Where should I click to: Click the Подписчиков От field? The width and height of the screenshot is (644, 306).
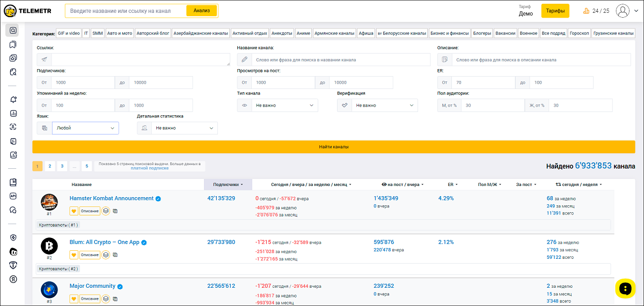tap(83, 83)
